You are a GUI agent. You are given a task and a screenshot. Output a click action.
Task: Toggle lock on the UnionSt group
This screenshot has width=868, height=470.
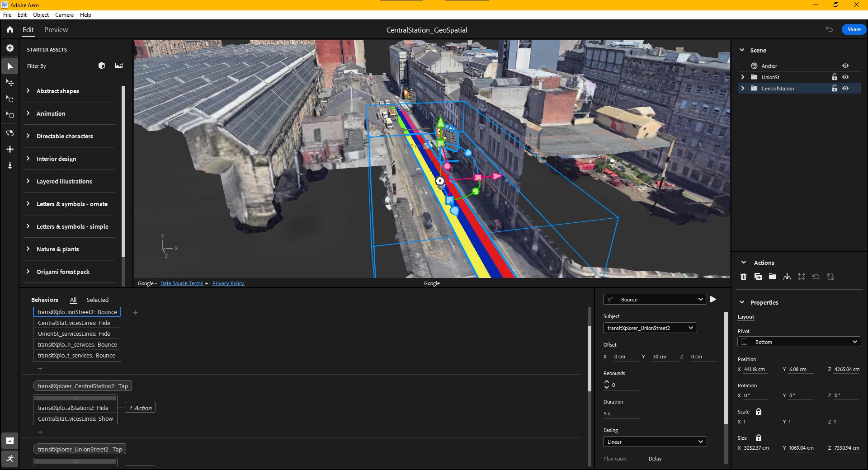835,77
